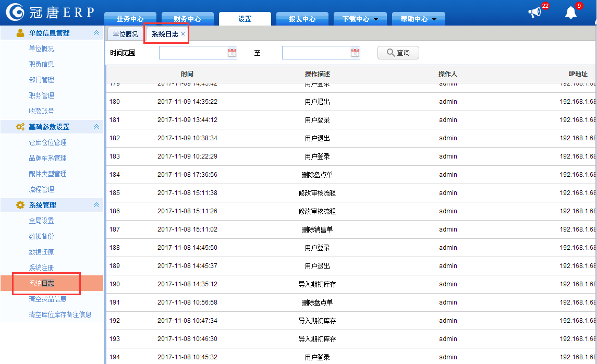Open calendar picker for end date

coord(355,53)
